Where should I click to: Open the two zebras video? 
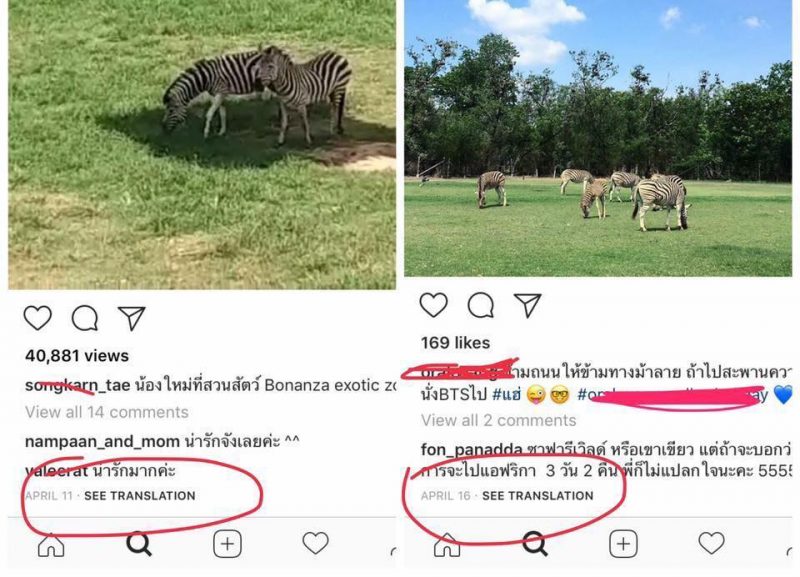click(x=202, y=144)
